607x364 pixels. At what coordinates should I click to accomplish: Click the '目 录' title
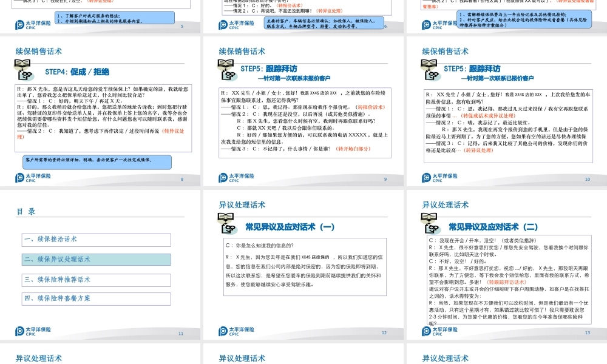26,212
